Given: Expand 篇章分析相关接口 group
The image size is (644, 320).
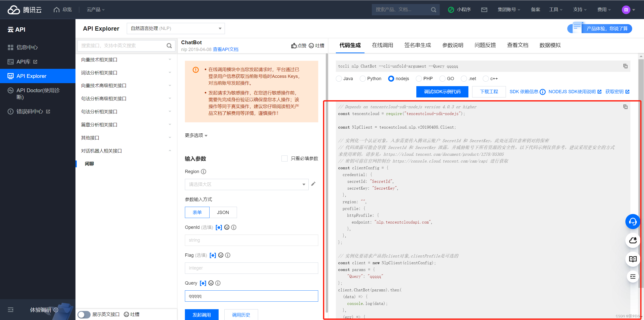Looking at the screenshot, I should [126, 125].
